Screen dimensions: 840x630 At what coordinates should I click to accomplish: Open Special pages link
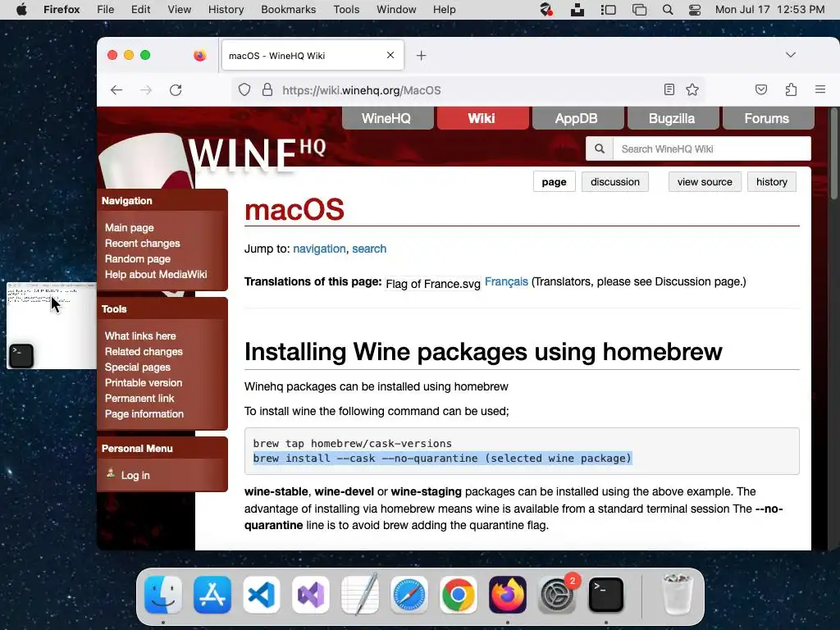[x=138, y=367]
